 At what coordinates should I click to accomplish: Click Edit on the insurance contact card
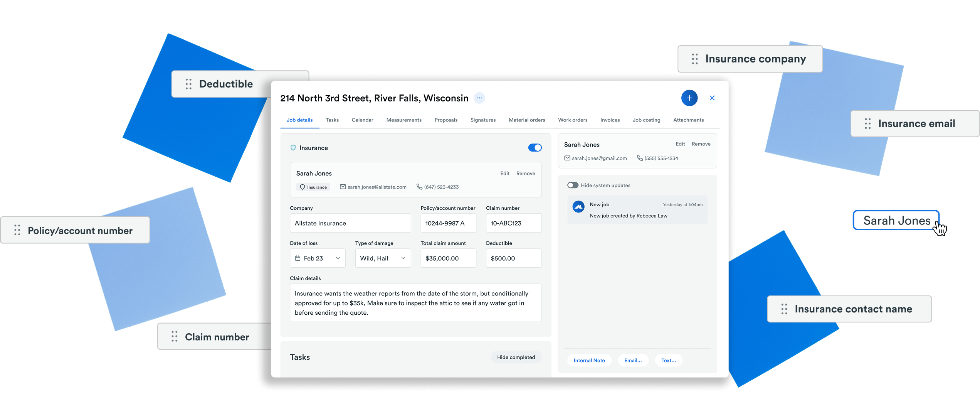click(x=504, y=174)
